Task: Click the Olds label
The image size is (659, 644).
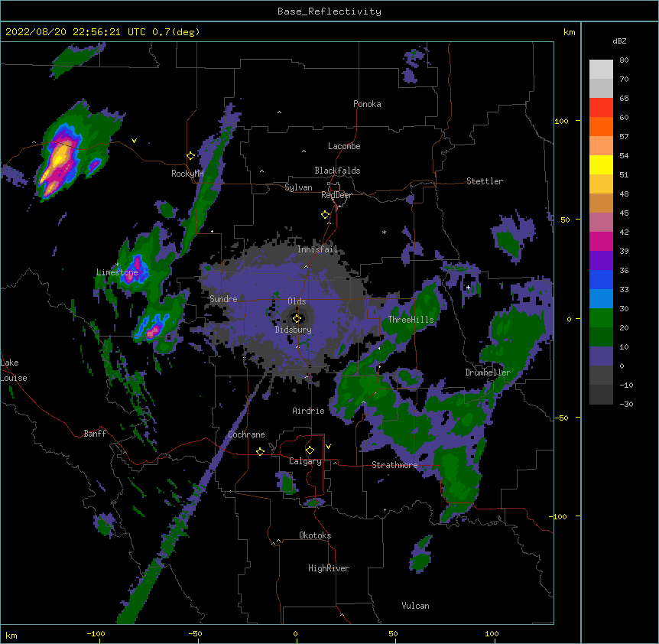Action: click(297, 301)
